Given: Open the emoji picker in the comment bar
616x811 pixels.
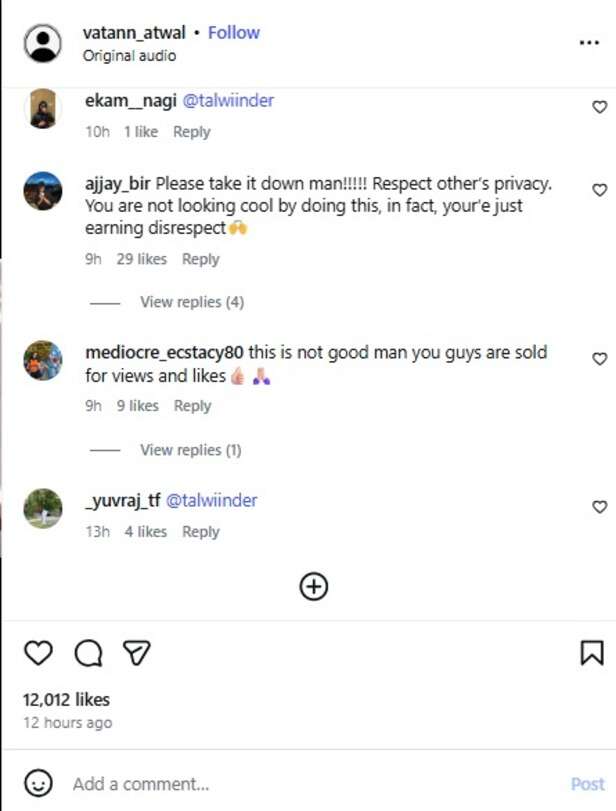Looking at the screenshot, I should click(38, 783).
